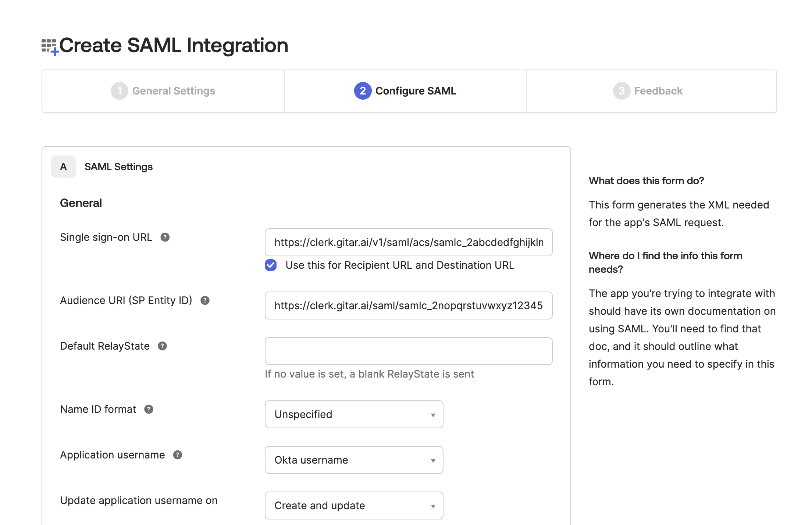The width and height of the screenshot is (812, 525).
Task: Open the Create and update dropdown
Action: click(354, 506)
